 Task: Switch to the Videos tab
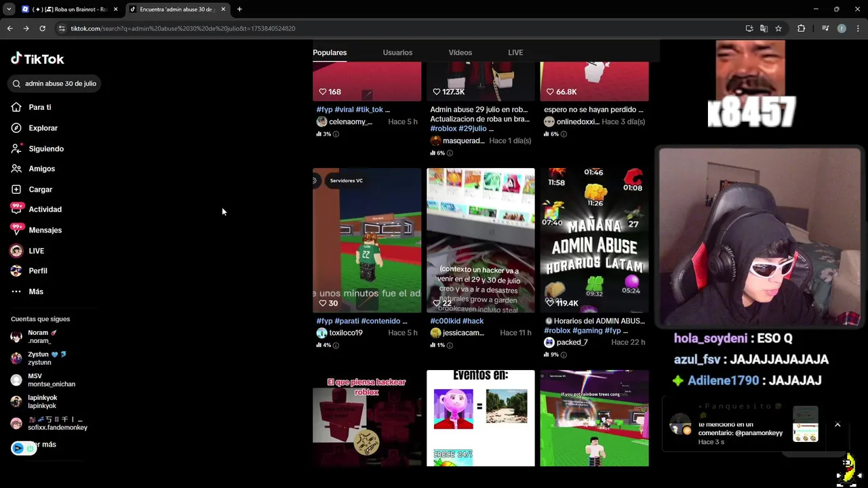point(460,53)
